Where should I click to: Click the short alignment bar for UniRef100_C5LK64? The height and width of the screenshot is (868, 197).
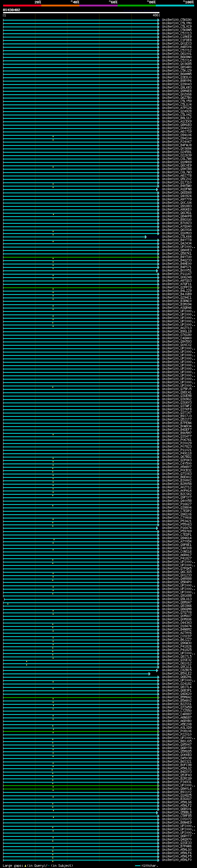[x=74, y=237]
